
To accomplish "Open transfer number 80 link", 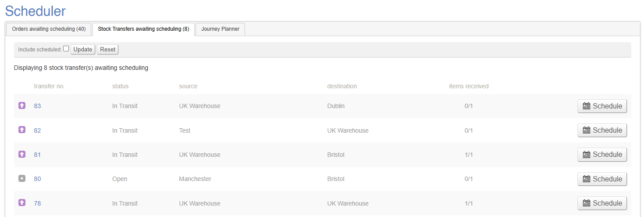I will (37, 179).
